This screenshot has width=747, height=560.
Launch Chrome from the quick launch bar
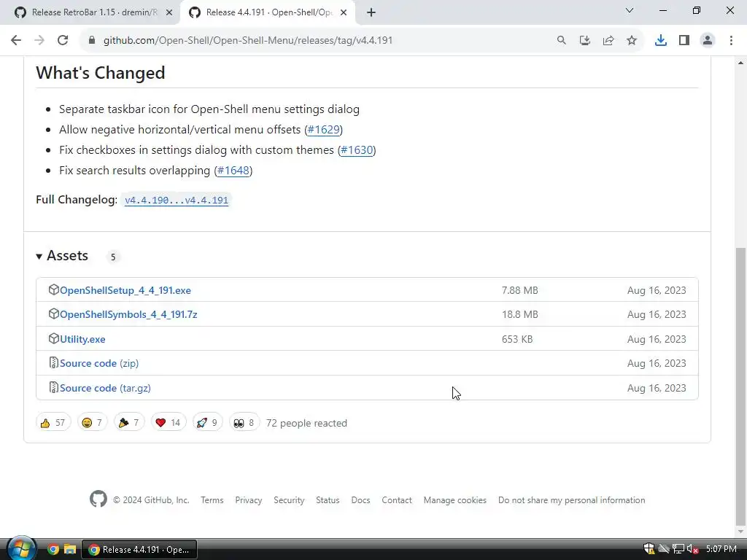(53, 550)
